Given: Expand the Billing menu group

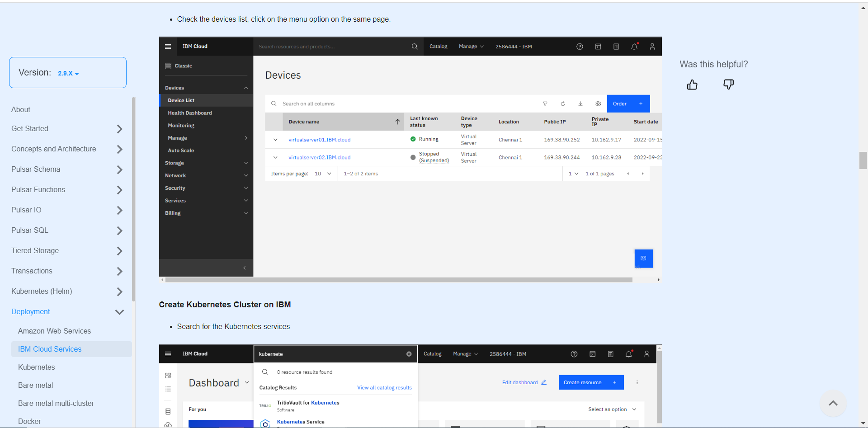Looking at the screenshot, I should click(x=206, y=213).
